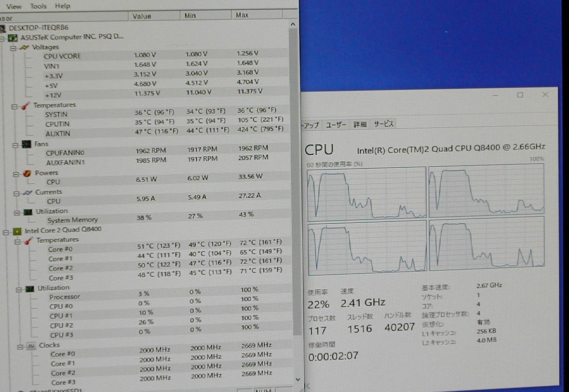The width and height of the screenshot is (569, 392).
Task: Click the uptime value 0:00:02:07
Action: pyautogui.click(x=333, y=356)
